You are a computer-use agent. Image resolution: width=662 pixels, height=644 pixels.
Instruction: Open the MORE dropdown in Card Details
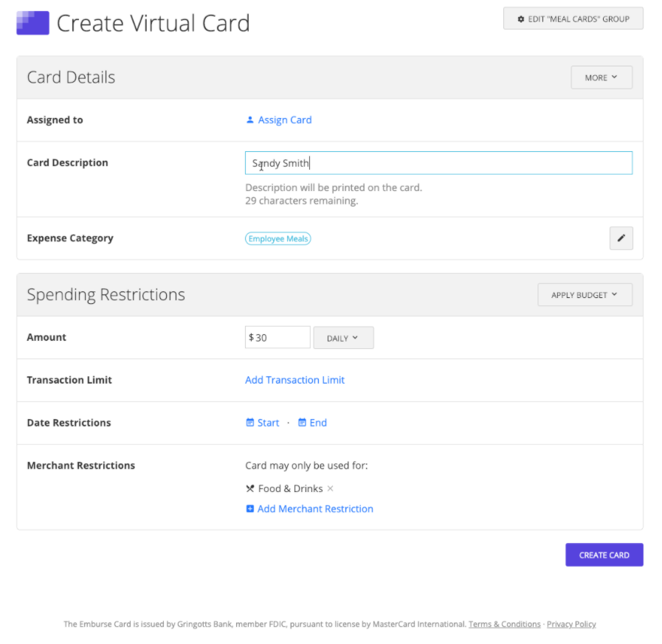pos(601,77)
